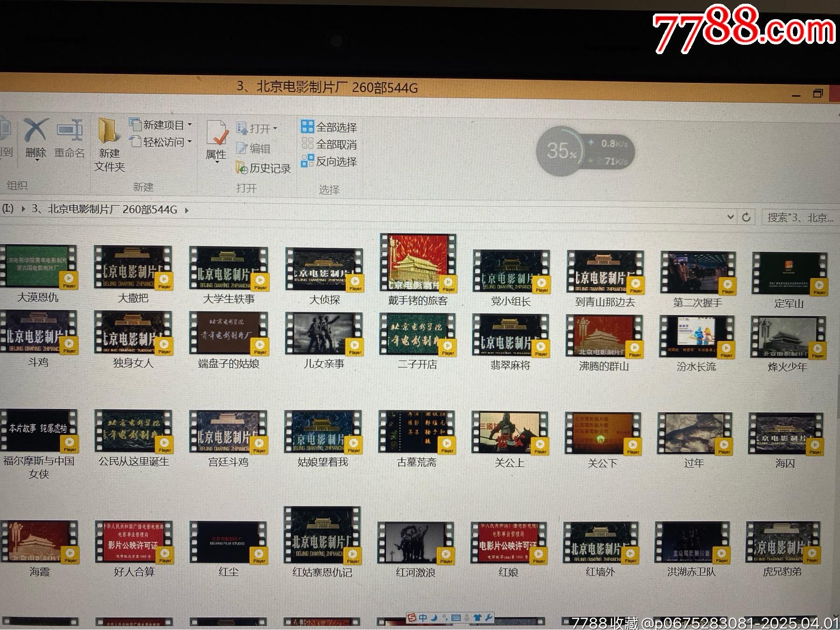Toggle Chinese mode 中 on the IME bar
The height and width of the screenshot is (630, 840).
423,617
